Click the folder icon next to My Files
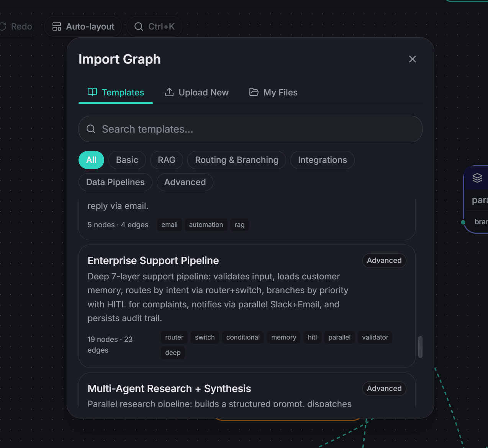The width and height of the screenshot is (488, 448). point(254,92)
